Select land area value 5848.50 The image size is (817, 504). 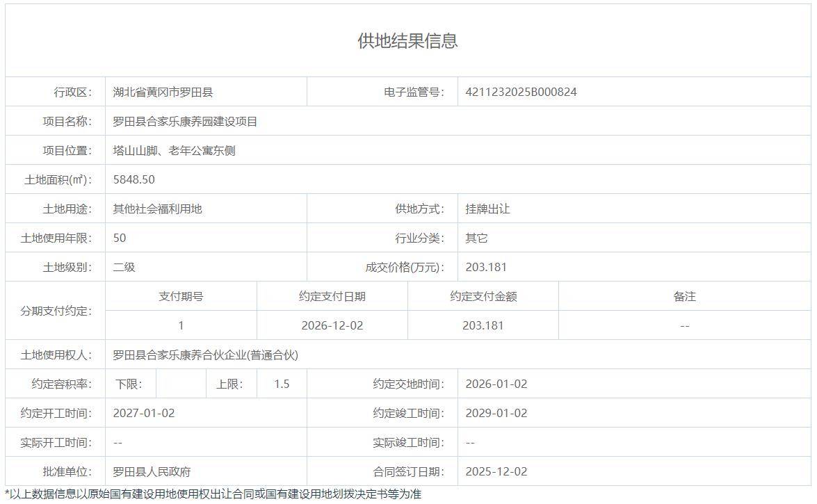click(134, 179)
